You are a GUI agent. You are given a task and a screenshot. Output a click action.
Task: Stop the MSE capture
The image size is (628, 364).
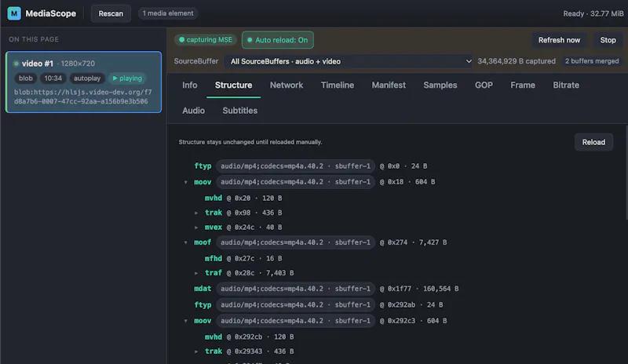click(608, 40)
